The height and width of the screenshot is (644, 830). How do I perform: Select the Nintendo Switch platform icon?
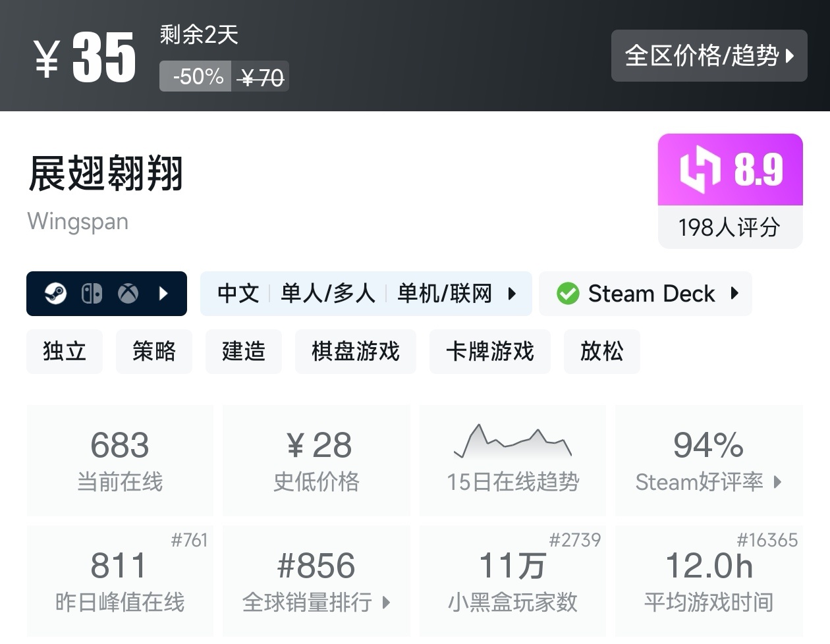pyautogui.click(x=92, y=292)
